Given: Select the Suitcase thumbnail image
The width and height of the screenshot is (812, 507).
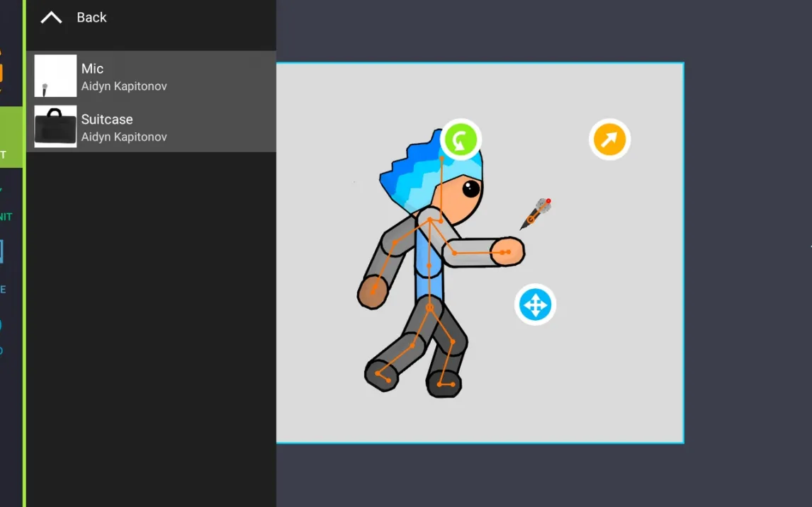Looking at the screenshot, I should (x=55, y=127).
